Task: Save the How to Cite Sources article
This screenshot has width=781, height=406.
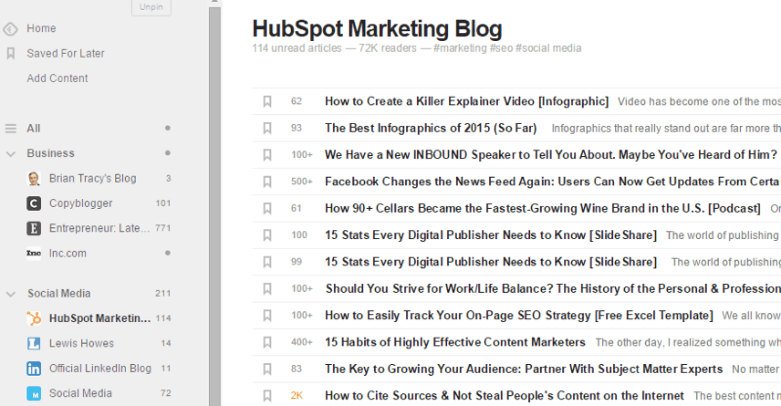Action: click(267, 396)
